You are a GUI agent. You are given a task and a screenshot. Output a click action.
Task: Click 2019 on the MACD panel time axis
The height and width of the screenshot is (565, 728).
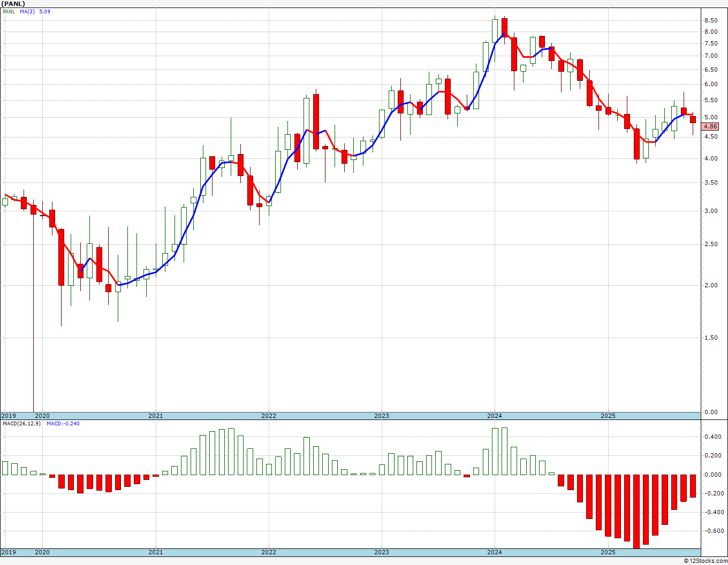8,552
